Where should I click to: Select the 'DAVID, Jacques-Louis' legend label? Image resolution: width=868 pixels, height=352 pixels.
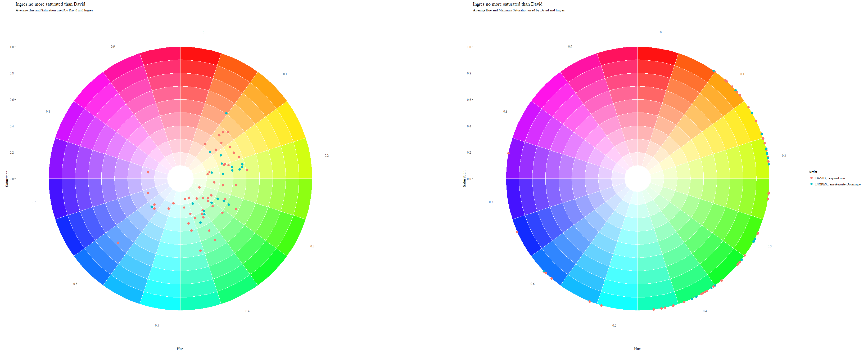click(x=830, y=178)
